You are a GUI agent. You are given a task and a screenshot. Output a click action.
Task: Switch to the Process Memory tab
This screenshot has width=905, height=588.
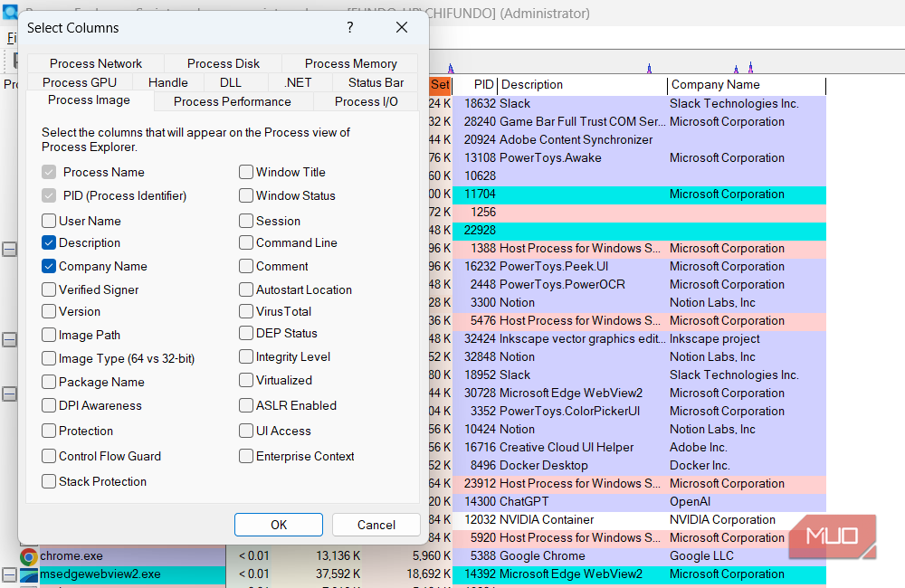click(x=350, y=63)
